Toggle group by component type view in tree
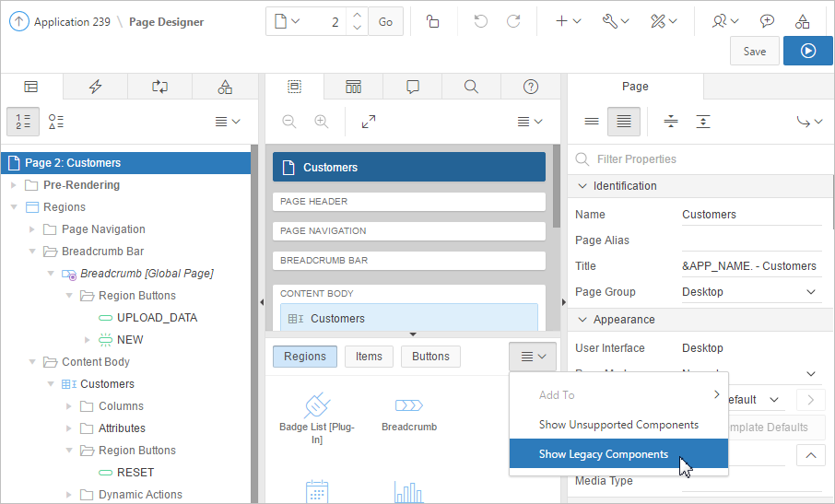Viewport: 835px width, 504px height. pyautogui.click(x=56, y=122)
